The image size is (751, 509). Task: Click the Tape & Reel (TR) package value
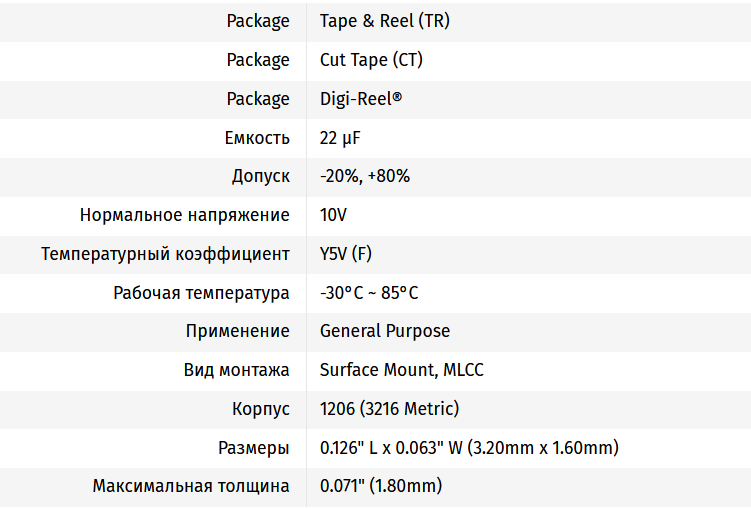click(x=384, y=21)
